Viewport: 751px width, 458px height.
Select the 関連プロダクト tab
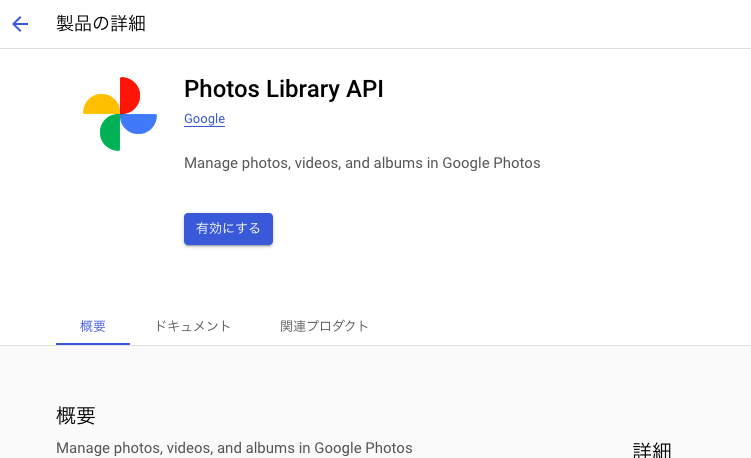(x=324, y=326)
